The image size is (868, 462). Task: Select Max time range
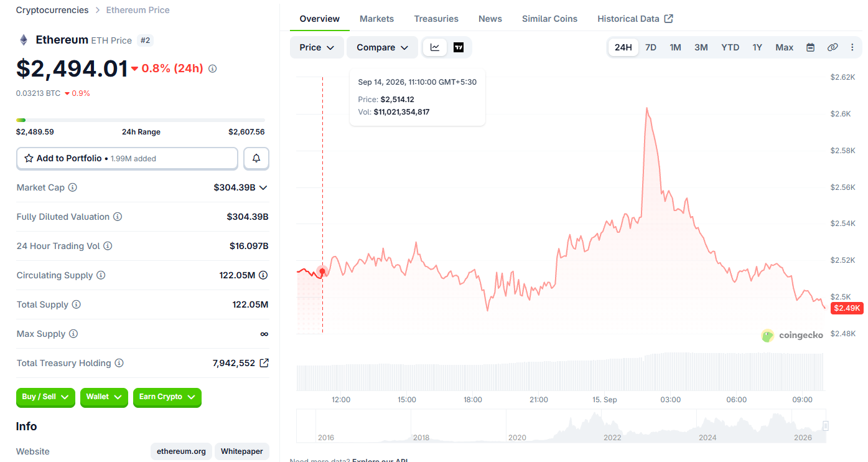coord(785,47)
